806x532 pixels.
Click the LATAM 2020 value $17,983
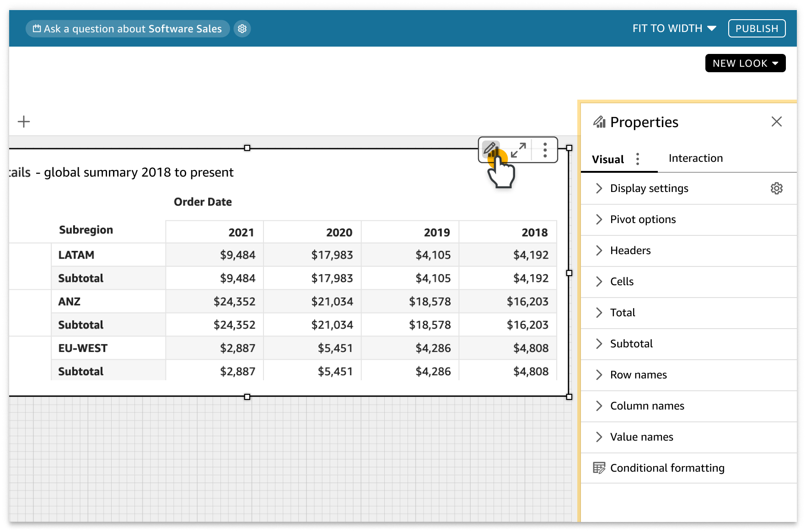coord(332,255)
